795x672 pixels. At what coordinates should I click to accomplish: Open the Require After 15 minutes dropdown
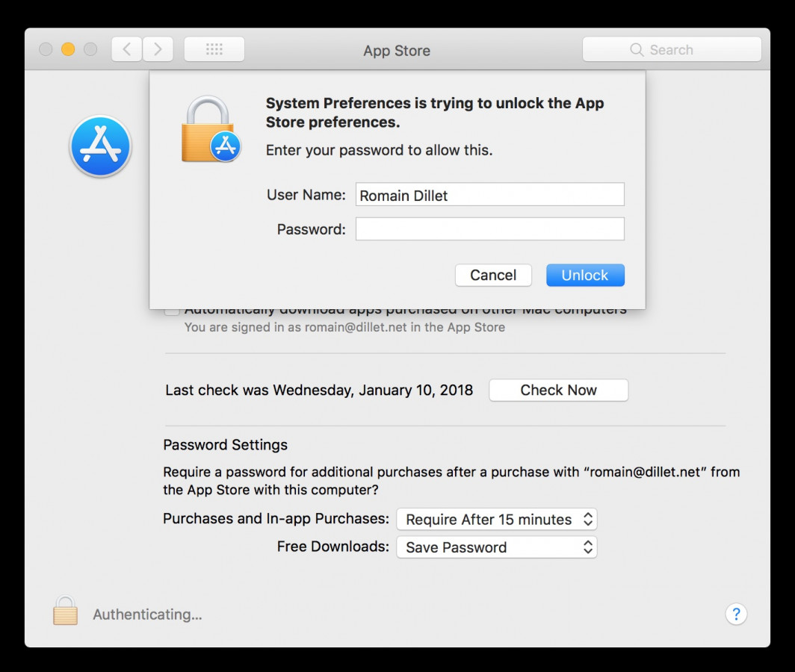point(497,519)
